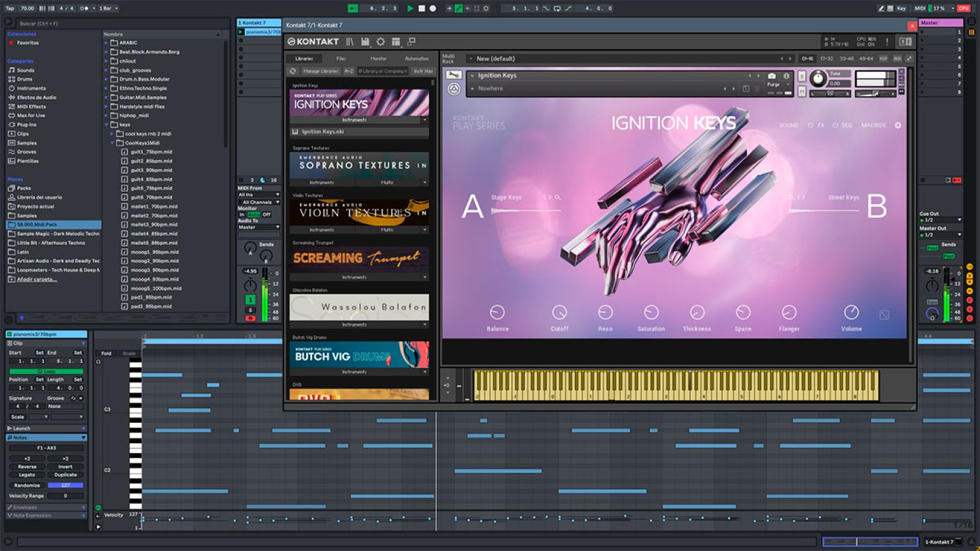Open the MIDI From All Ins dropdown

[x=258, y=195]
